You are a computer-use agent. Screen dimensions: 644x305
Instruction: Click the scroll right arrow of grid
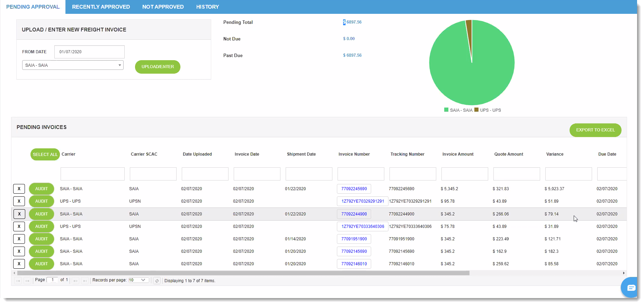click(x=624, y=273)
